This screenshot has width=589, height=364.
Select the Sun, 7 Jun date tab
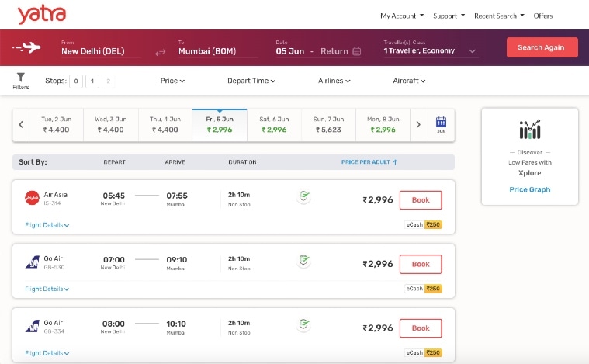pos(329,125)
